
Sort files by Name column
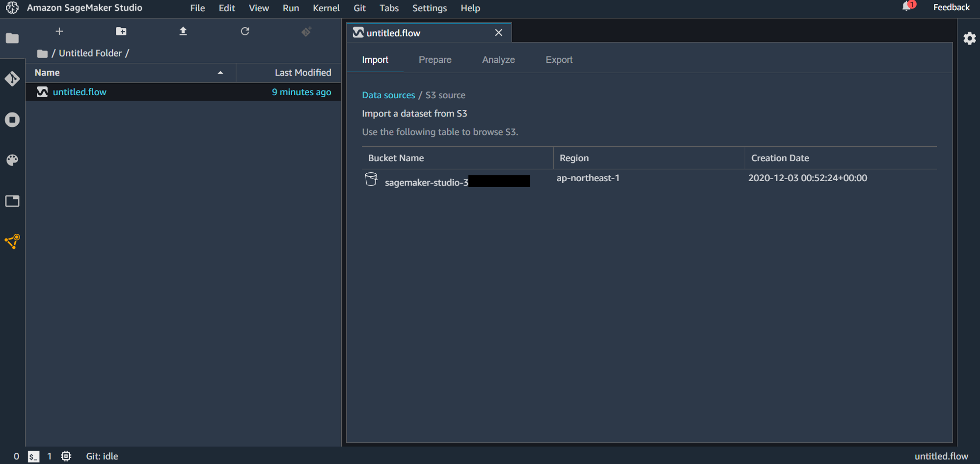click(x=131, y=73)
